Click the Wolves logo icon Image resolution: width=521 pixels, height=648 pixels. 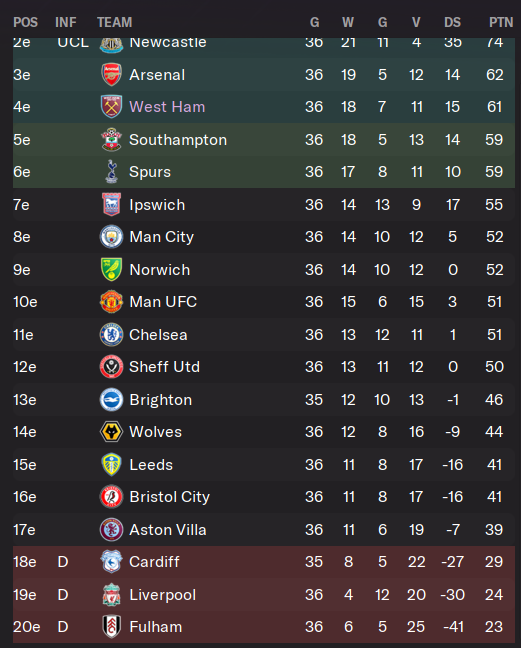111,432
